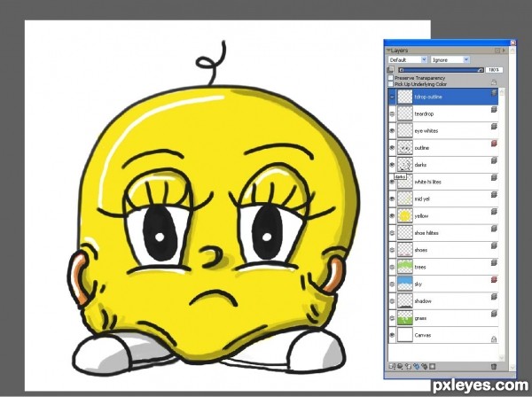Collapse the Layers panel triangle
This screenshot has width=532, height=397.
click(388, 51)
